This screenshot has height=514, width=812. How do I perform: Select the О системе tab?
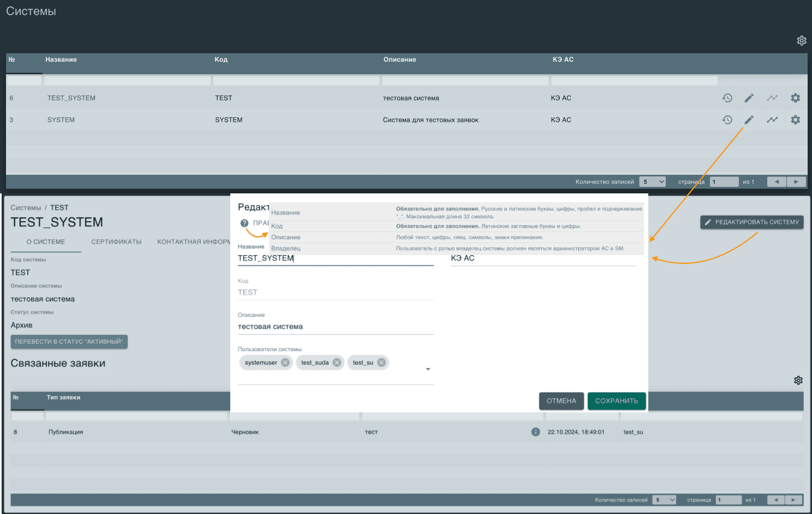click(x=46, y=242)
